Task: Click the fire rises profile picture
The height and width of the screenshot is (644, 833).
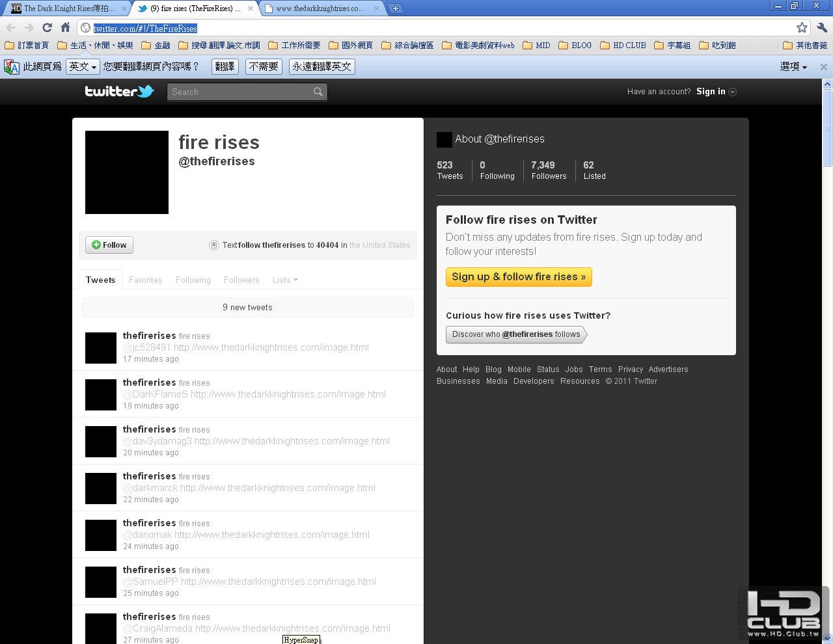Action: coord(127,172)
